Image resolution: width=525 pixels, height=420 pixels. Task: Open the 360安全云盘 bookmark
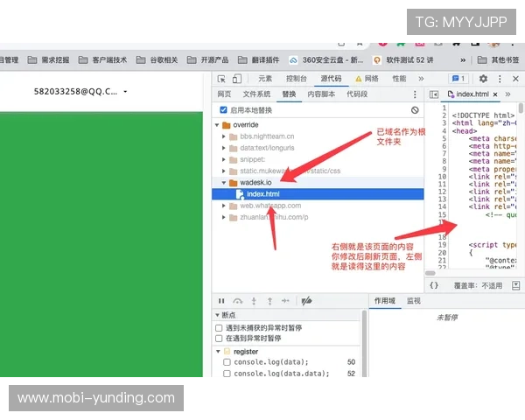click(326, 60)
